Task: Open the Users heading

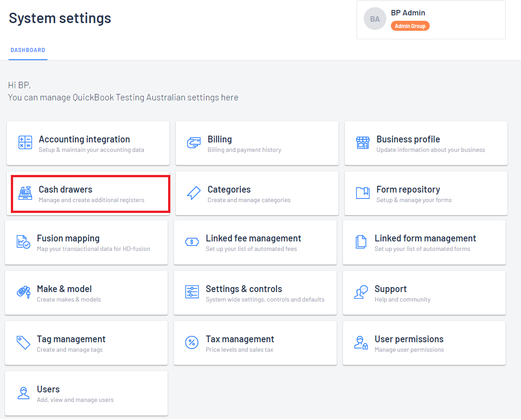Action: click(x=48, y=389)
